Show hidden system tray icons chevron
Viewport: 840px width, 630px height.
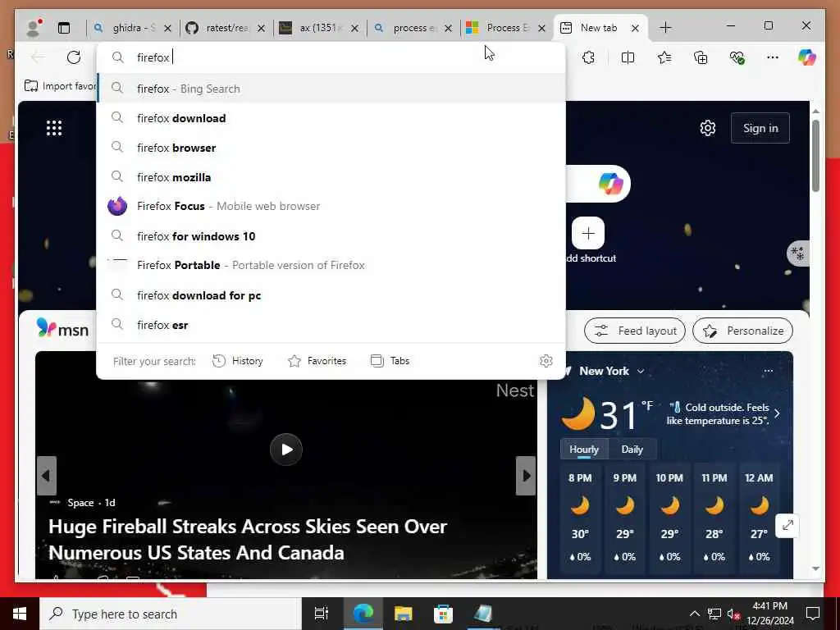point(694,614)
